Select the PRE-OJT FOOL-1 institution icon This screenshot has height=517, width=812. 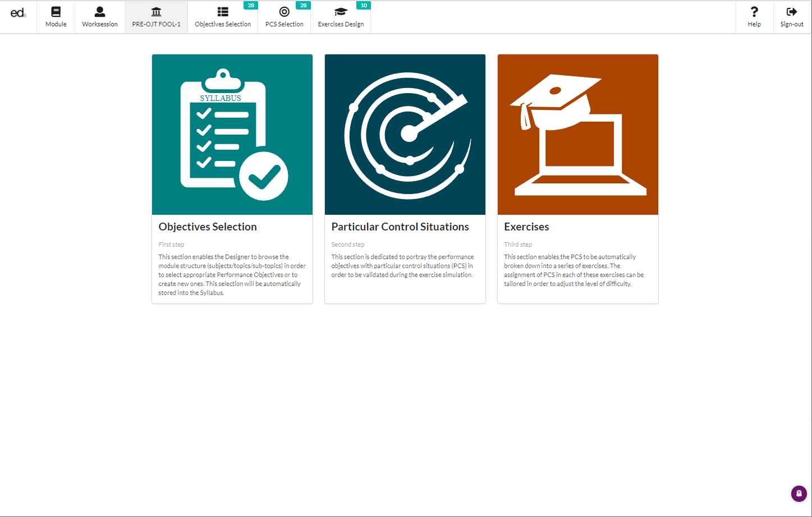tap(157, 12)
